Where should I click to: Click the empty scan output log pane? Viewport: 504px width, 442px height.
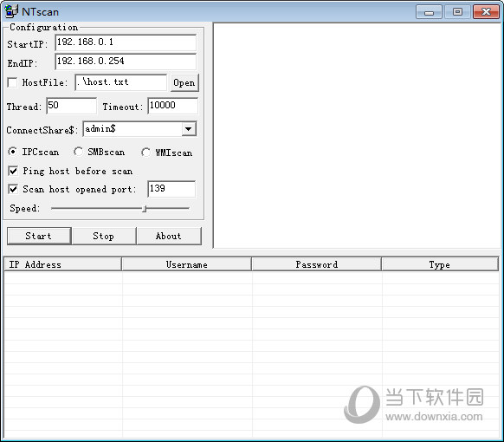coord(358,135)
